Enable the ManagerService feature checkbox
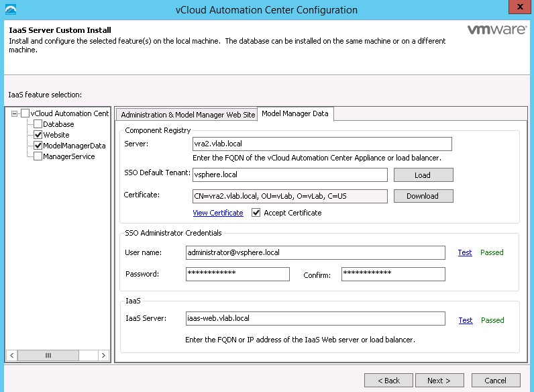 38,156
